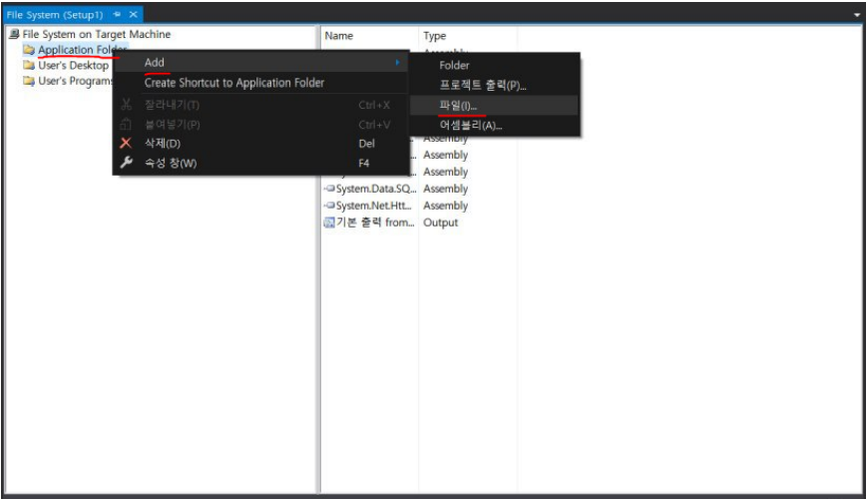The image size is (868, 499).
Task: Click the Ctrl+V shortcut label
Action: click(374, 125)
